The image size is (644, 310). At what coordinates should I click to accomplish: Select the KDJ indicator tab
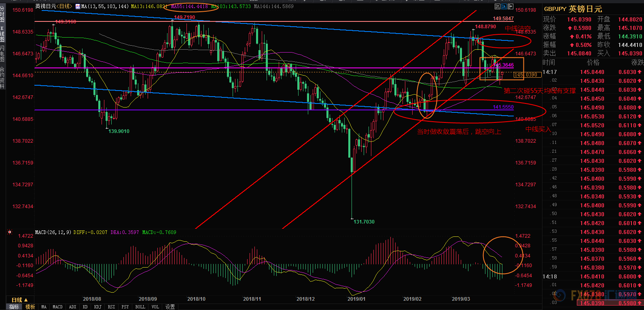pyautogui.click(x=97, y=307)
